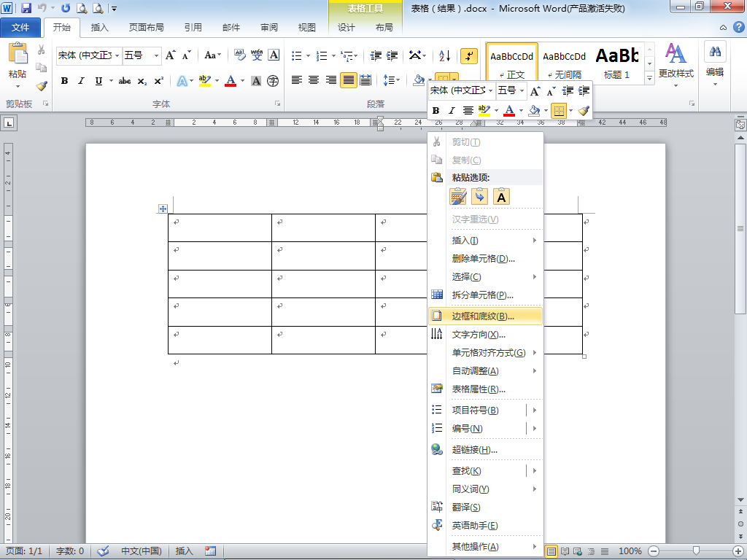Image resolution: width=747 pixels, height=560 pixels.
Task: Click the zoom slider in status bar
Action: (697, 551)
